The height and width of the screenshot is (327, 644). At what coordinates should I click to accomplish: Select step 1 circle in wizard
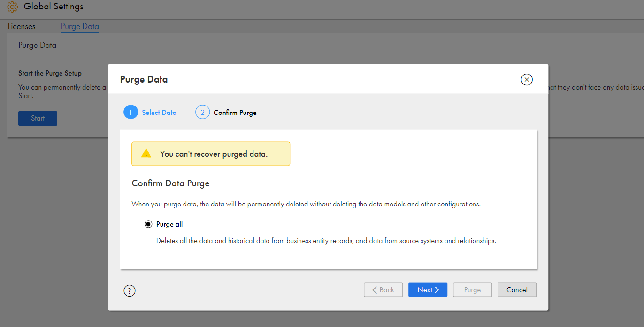131,113
